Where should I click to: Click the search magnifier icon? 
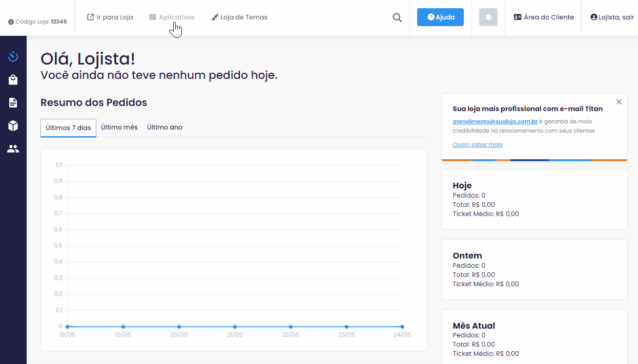pos(397,17)
